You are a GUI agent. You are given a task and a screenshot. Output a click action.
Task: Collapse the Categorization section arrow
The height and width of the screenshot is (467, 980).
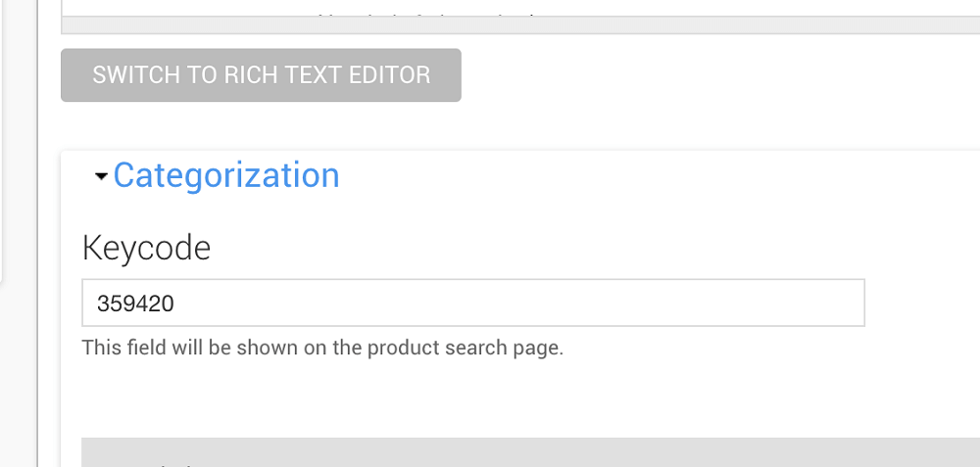(x=100, y=177)
